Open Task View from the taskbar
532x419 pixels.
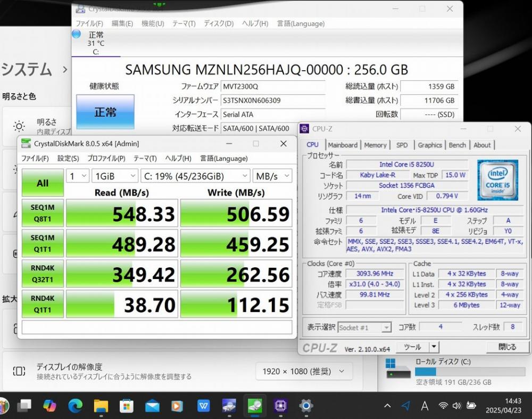24,405
